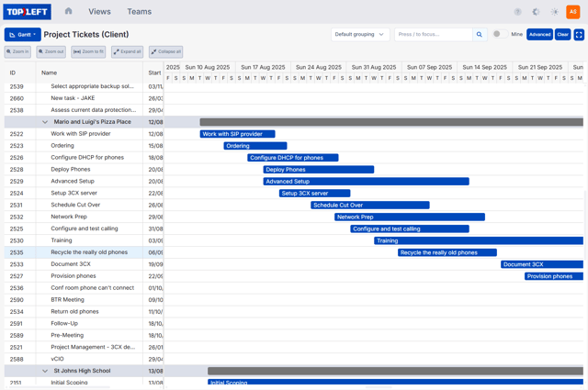Select row 'Project Management - 3CX de...'
The image size is (588, 390).
click(x=84, y=347)
